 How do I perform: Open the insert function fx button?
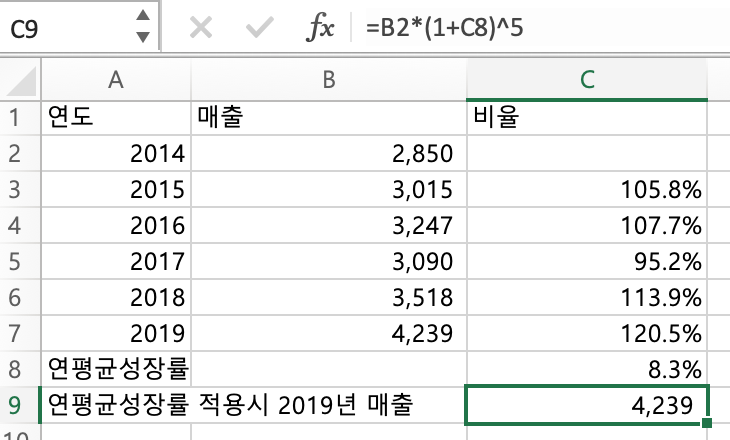coord(320,27)
